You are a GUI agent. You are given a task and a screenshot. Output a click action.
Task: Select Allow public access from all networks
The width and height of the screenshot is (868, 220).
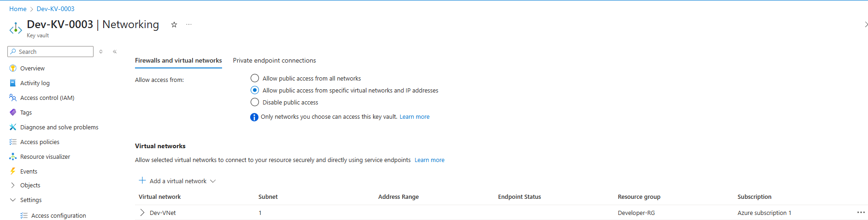coord(255,78)
